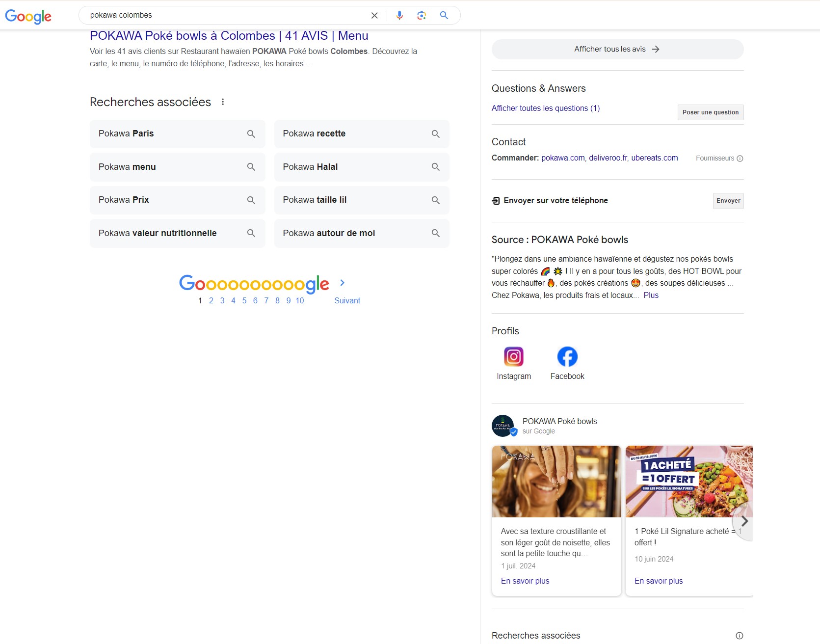Search related term Pokawa autour de moi
The height and width of the screenshot is (644, 820).
point(362,233)
